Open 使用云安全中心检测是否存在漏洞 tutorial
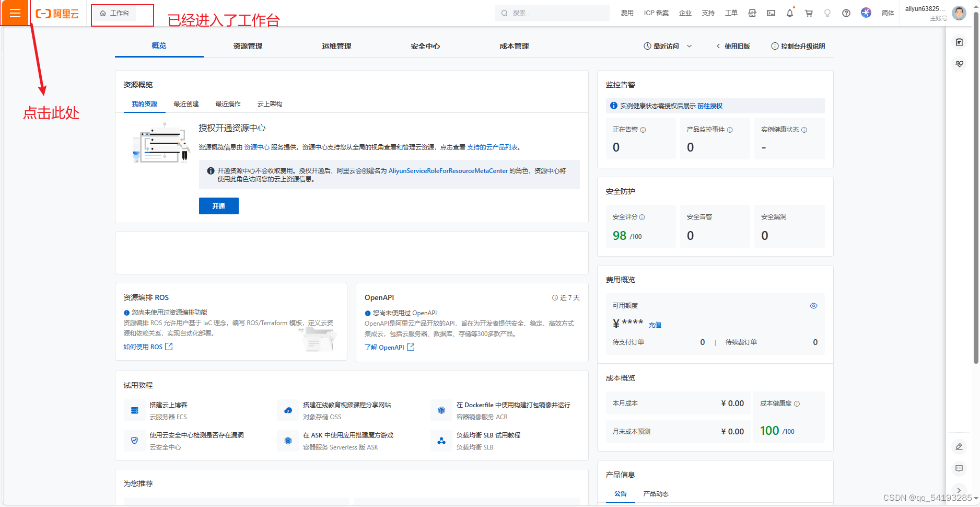Screen dimensions: 980x507 pyautogui.click(x=196, y=435)
